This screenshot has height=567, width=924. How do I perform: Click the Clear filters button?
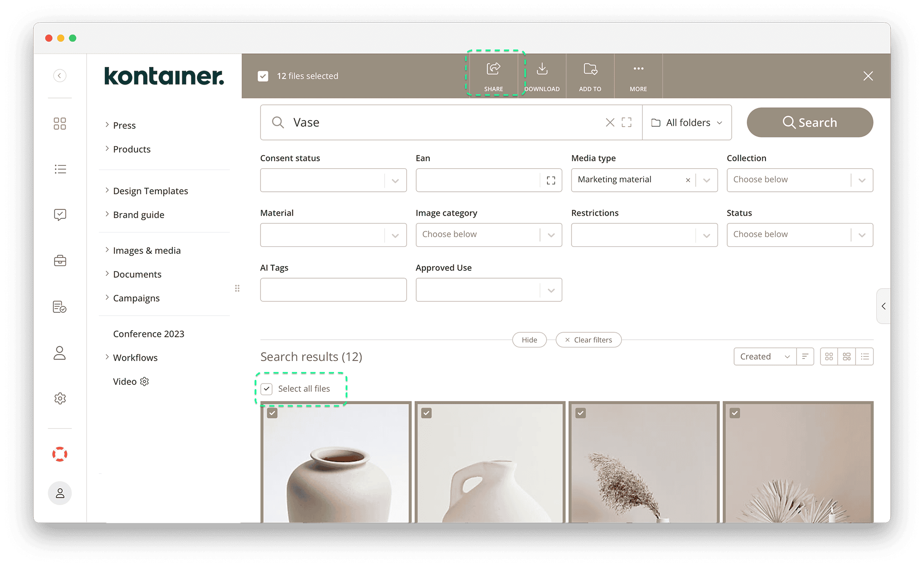pyautogui.click(x=589, y=340)
